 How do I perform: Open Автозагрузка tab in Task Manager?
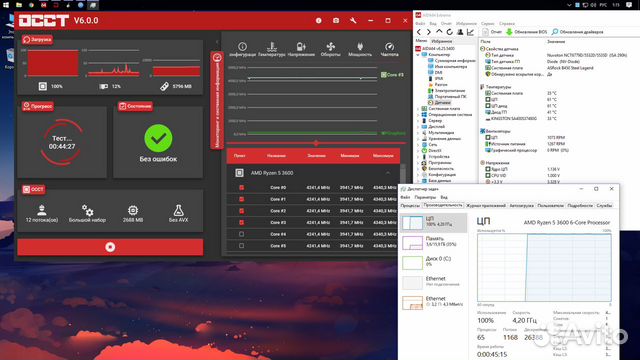[x=521, y=206]
